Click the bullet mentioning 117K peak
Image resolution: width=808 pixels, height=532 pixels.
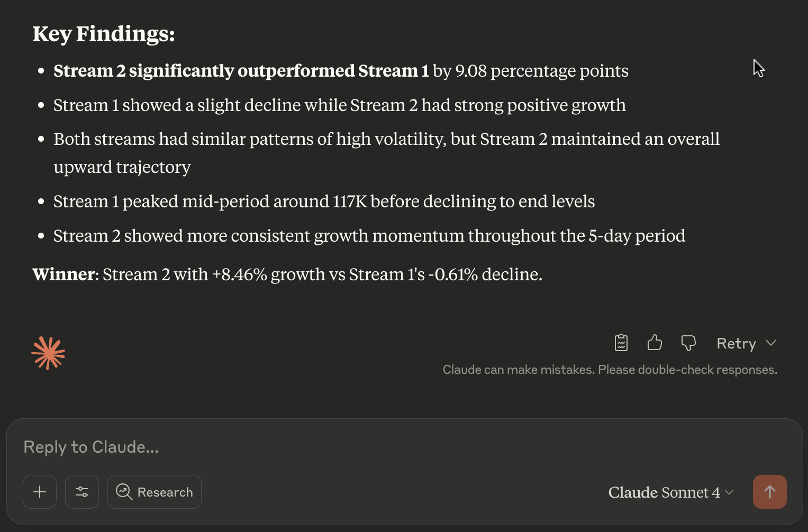pyautogui.click(x=324, y=201)
